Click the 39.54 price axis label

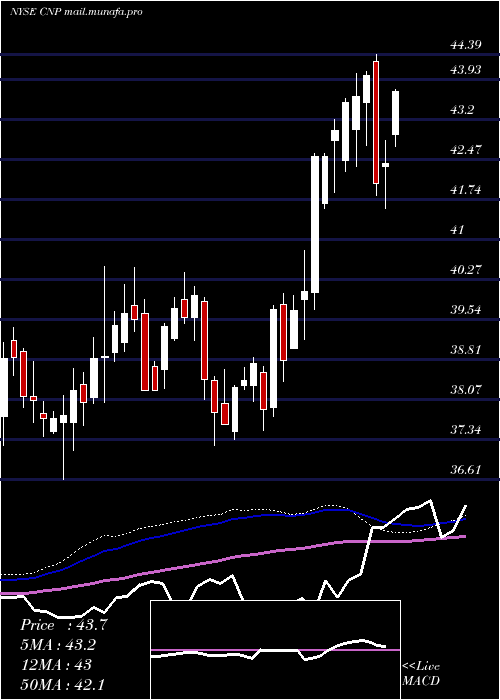coord(465,309)
